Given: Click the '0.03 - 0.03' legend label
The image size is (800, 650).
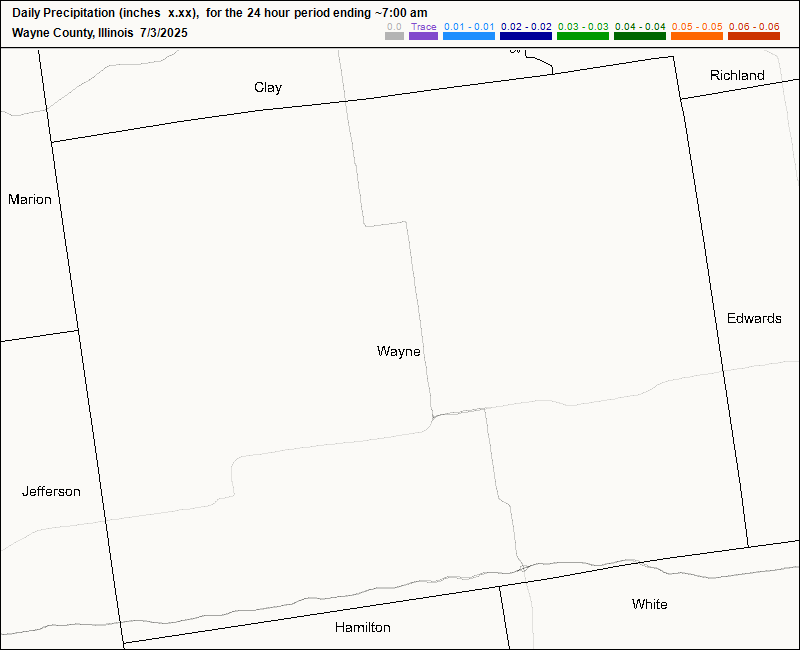Looking at the screenshot, I should (583, 27).
